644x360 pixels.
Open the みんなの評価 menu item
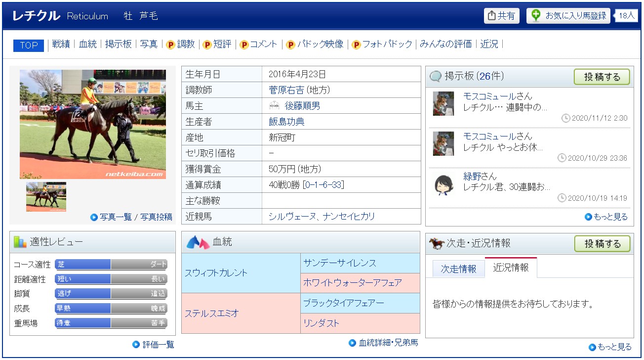point(445,44)
